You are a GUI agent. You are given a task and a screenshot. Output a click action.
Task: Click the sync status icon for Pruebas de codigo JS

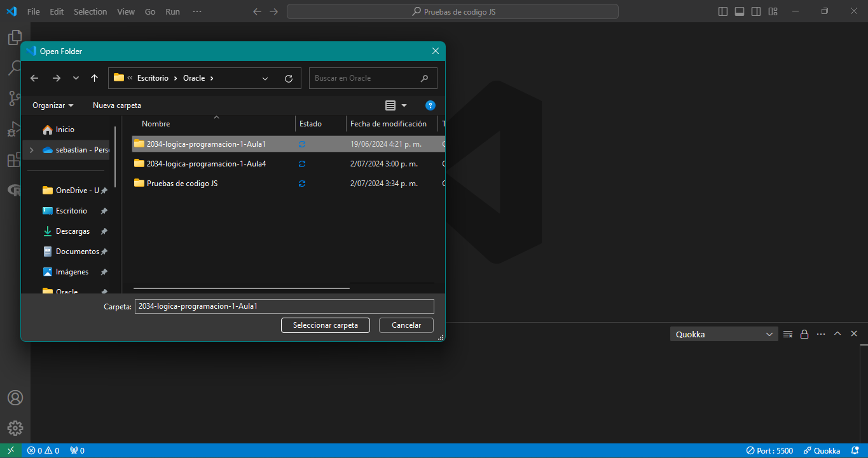pos(302,184)
